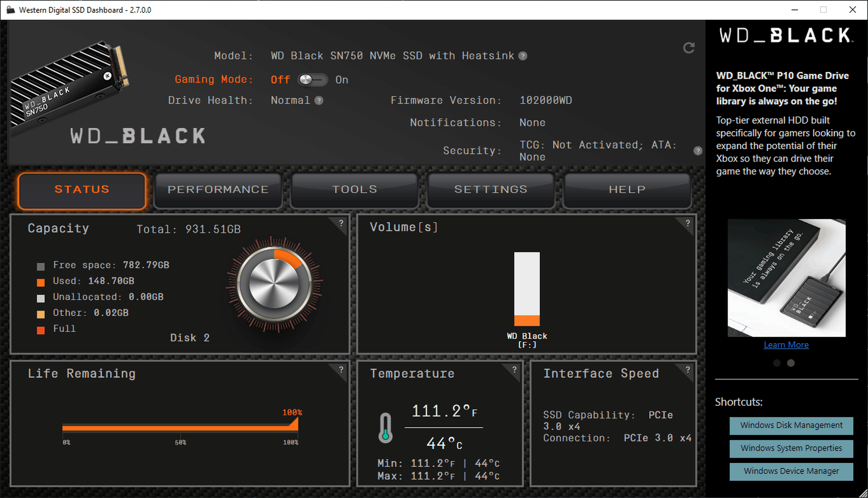Click the Unallocated white legend swatch
The image size is (868, 498).
pyautogui.click(x=41, y=298)
